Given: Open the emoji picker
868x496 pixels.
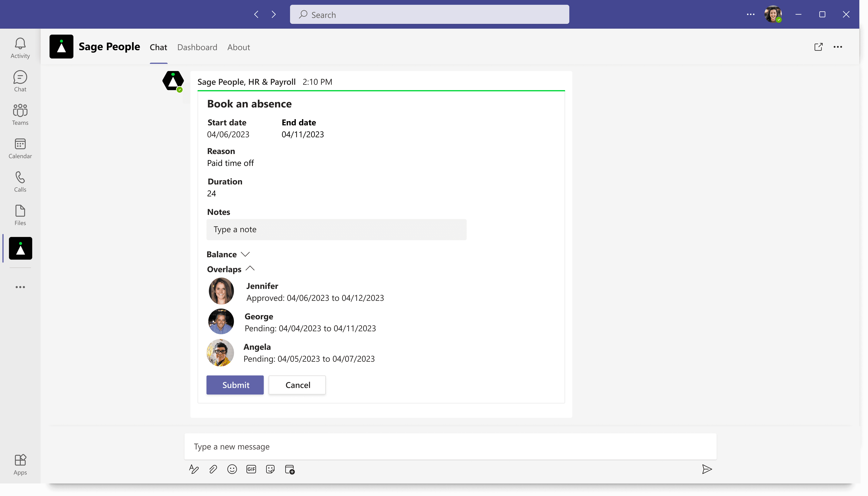Looking at the screenshot, I should tap(232, 469).
